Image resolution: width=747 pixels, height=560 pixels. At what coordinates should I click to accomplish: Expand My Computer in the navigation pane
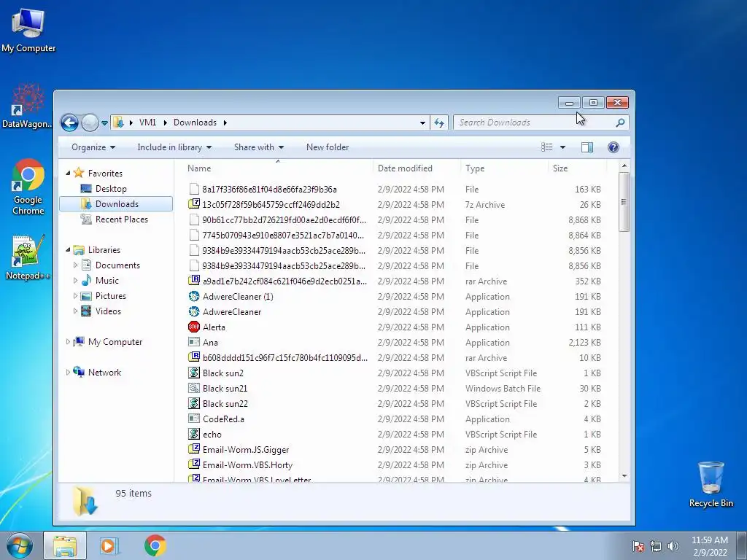point(68,341)
